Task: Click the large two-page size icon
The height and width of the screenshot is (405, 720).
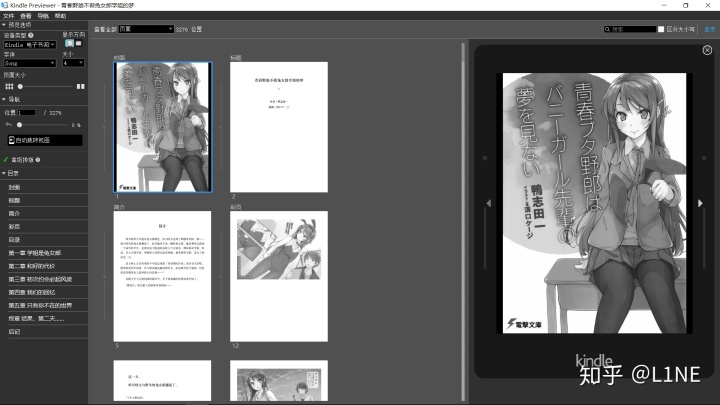Action: (x=80, y=86)
